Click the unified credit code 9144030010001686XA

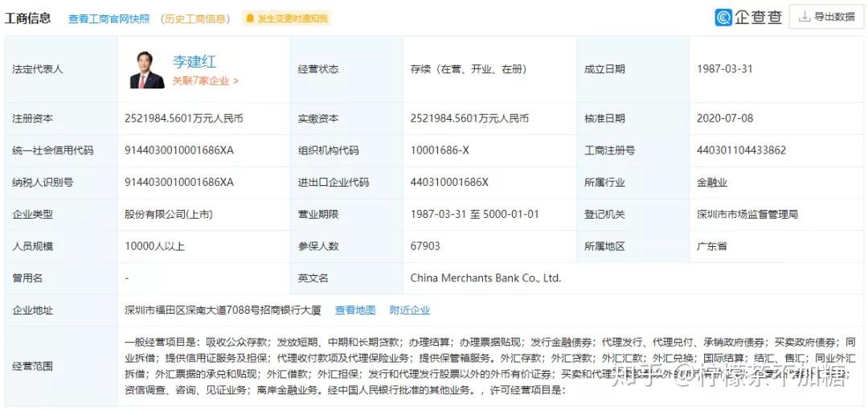(x=179, y=150)
